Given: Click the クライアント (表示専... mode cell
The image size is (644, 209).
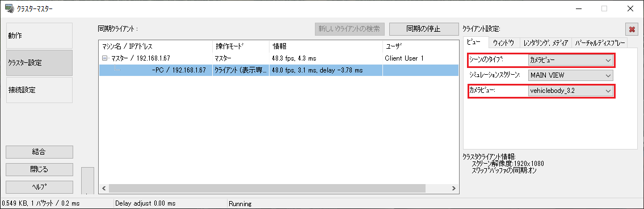Looking at the screenshot, I should pos(241,70).
